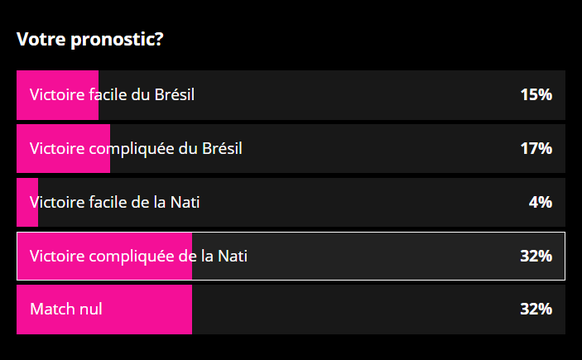Click the 32% beside Match nul
This screenshot has height=360, width=582.
(x=536, y=309)
